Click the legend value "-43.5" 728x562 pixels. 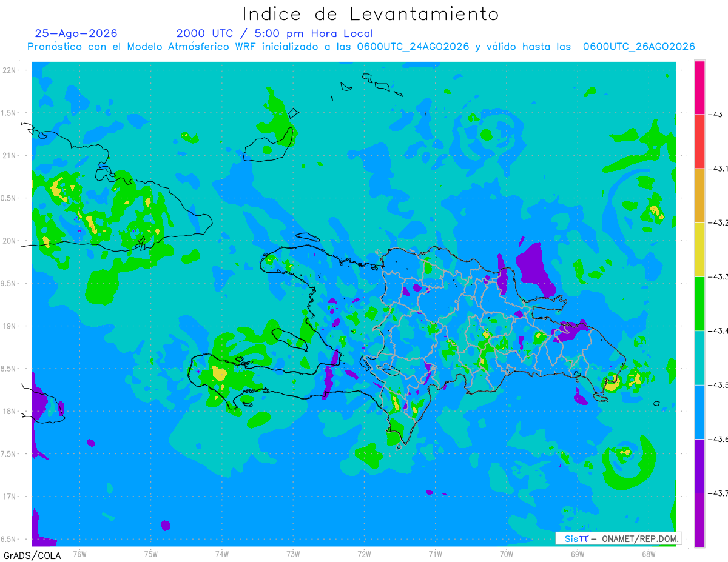click(x=718, y=385)
